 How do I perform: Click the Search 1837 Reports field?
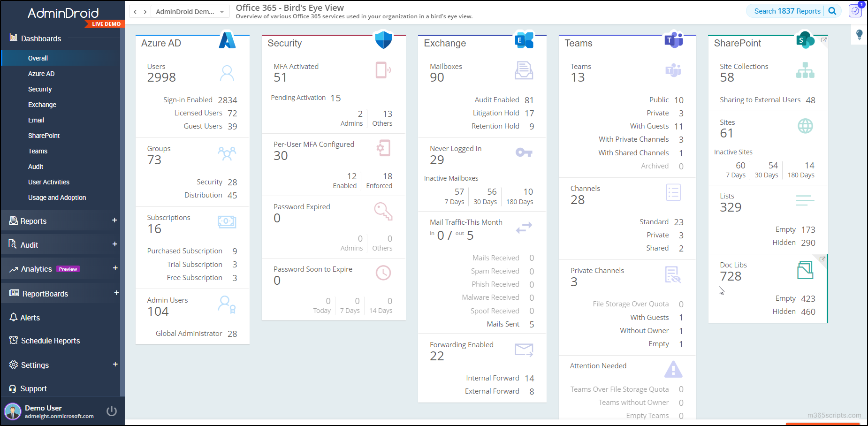[x=788, y=11]
